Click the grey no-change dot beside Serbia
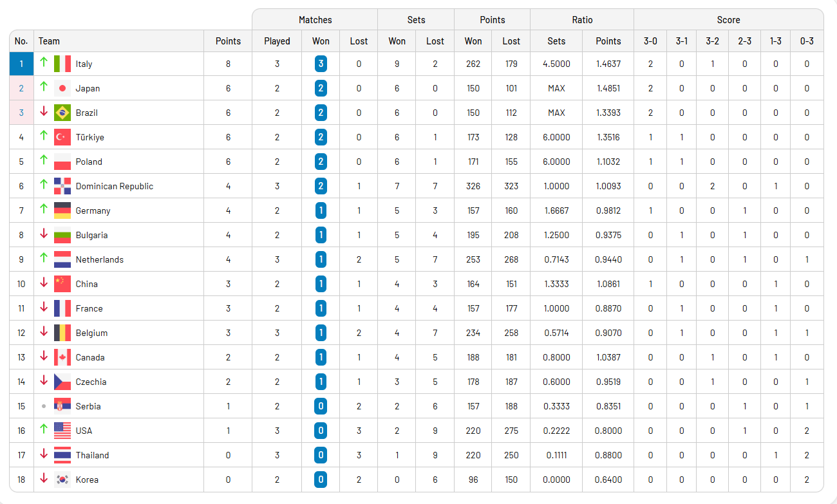This screenshot has width=837, height=504. point(44,406)
